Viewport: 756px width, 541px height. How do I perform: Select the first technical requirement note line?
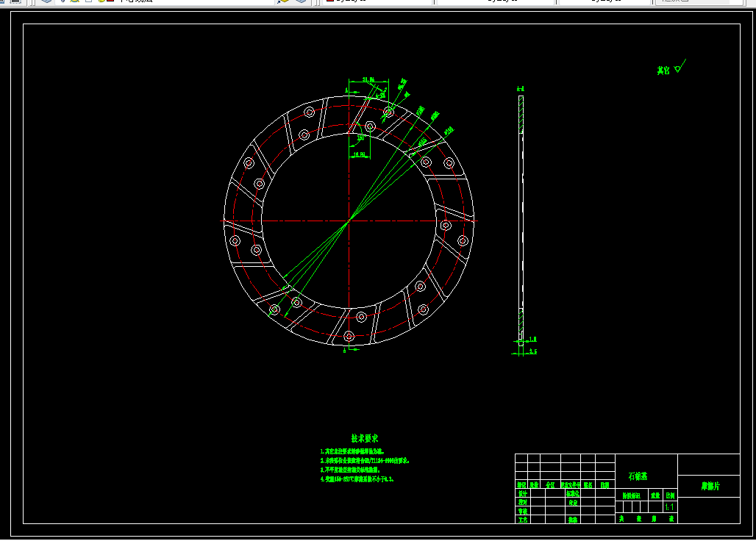click(x=352, y=451)
